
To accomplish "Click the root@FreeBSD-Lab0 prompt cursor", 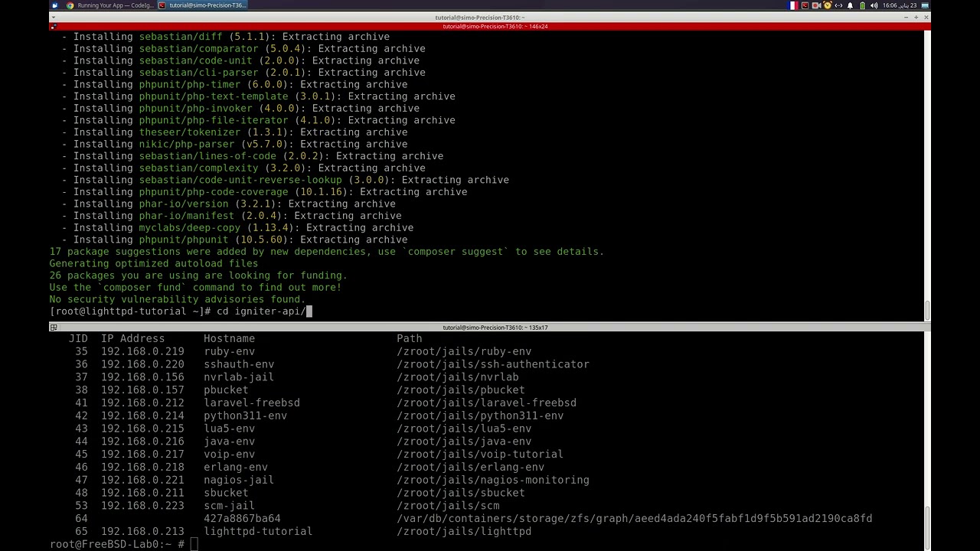I will [x=194, y=544].
